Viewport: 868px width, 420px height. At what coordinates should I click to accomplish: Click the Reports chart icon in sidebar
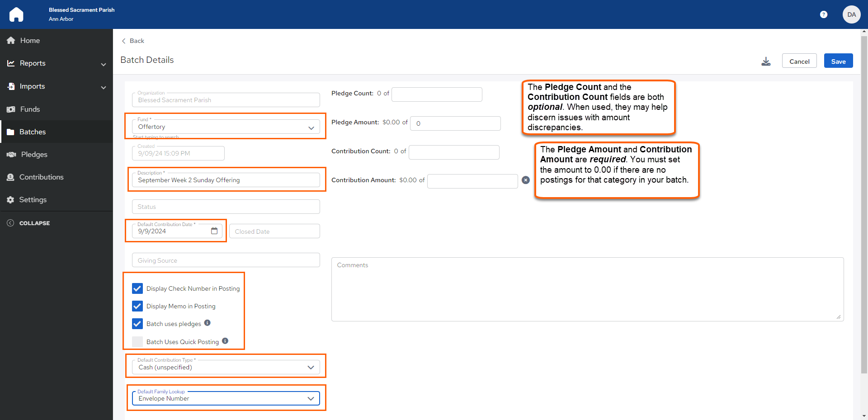click(x=11, y=63)
